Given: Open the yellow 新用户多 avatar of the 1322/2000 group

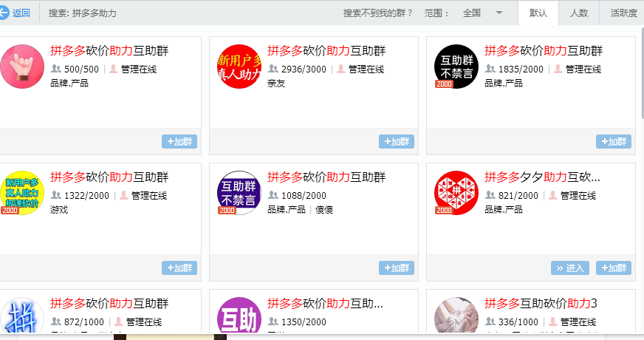Looking at the screenshot, I should click(x=21, y=193).
